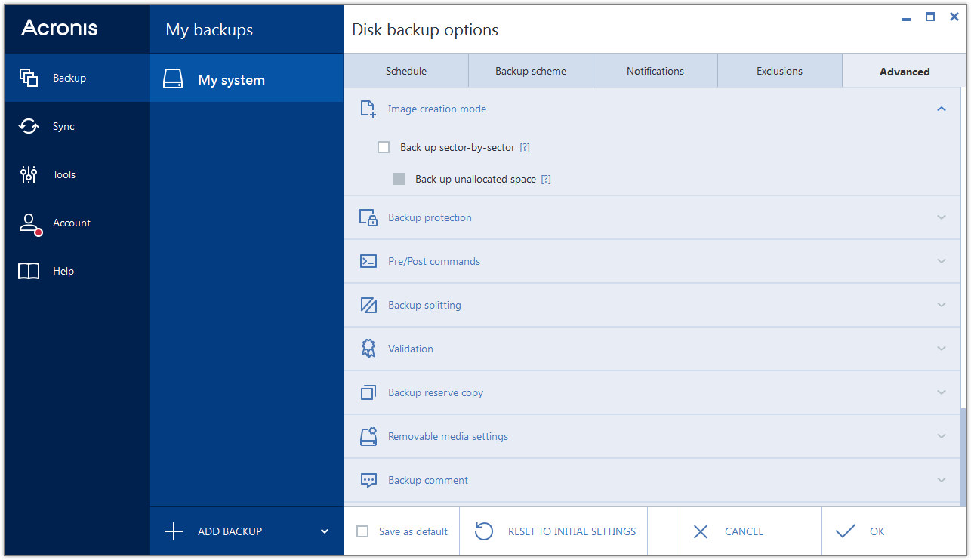Click the Pre/Post commands terminal icon
The height and width of the screenshot is (560, 971).
coord(368,261)
